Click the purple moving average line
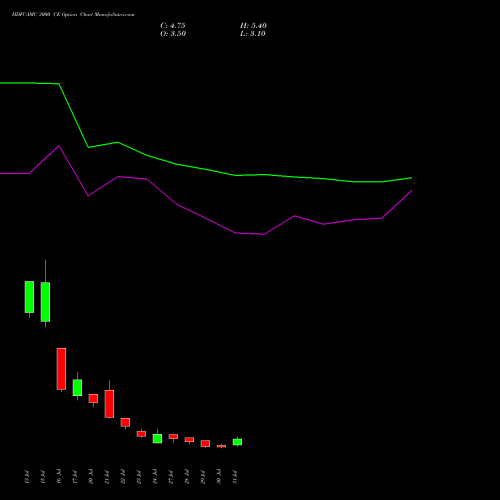The height and width of the screenshot is (500, 500). click(207, 218)
